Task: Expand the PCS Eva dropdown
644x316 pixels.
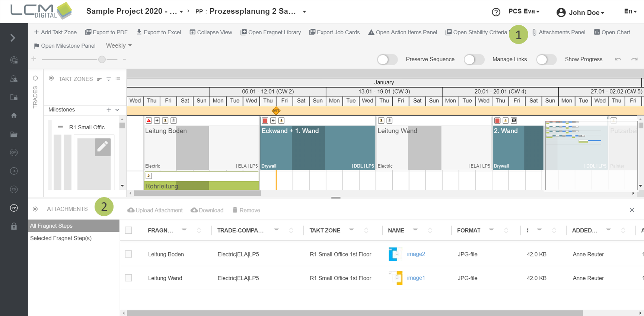Action: (x=524, y=12)
